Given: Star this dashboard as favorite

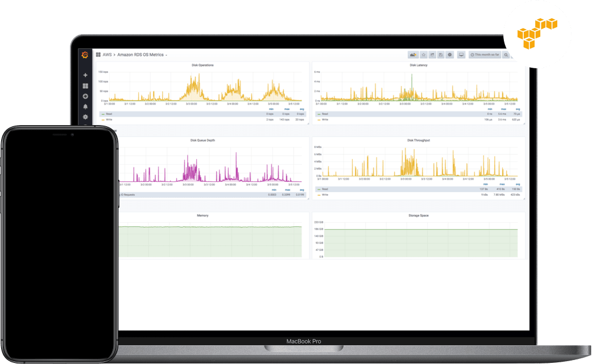Looking at the screenshot, I should (x=424, y=55).
